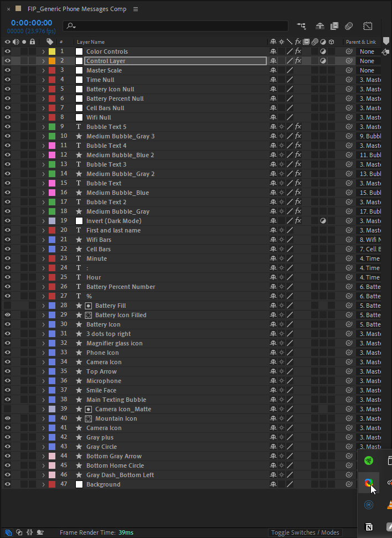This screenshot has width=392, height=538.
Task: Select the Microphone layer name
Action: (104, 380)
